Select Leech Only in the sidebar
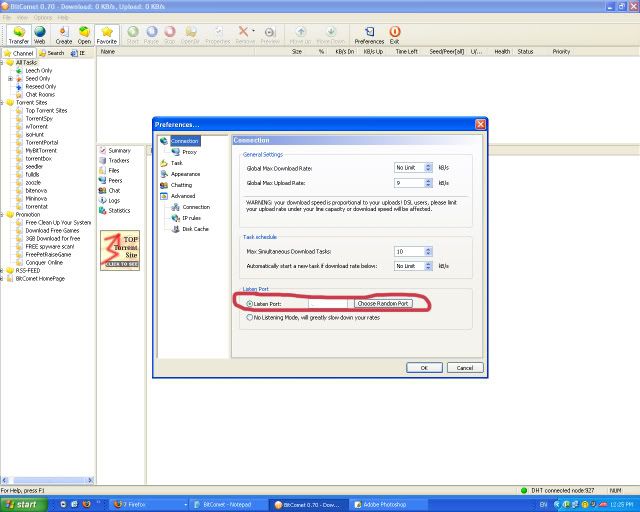The width and height of the screenshot is (640, 512). click(x=39, y=71)
